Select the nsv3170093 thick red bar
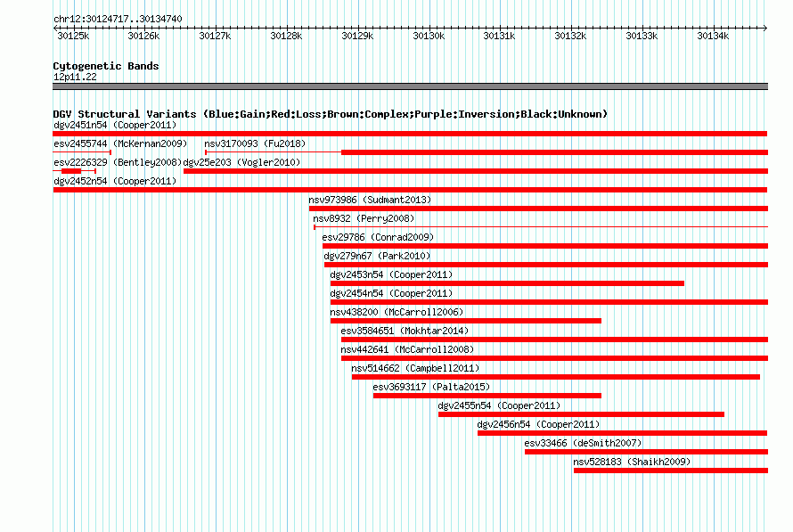The height and width of the screenshot is (532, 793). (555, 152)
